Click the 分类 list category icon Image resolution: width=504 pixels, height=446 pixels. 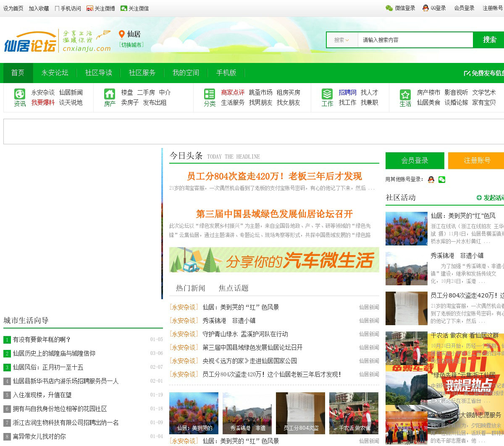coord(209,94)
